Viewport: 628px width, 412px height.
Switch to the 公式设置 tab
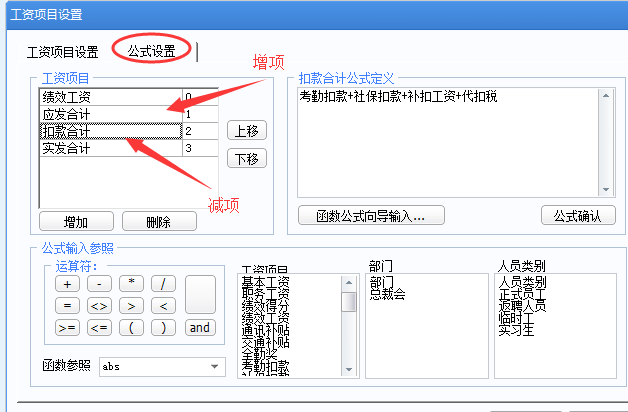click(x=152, y=51)
